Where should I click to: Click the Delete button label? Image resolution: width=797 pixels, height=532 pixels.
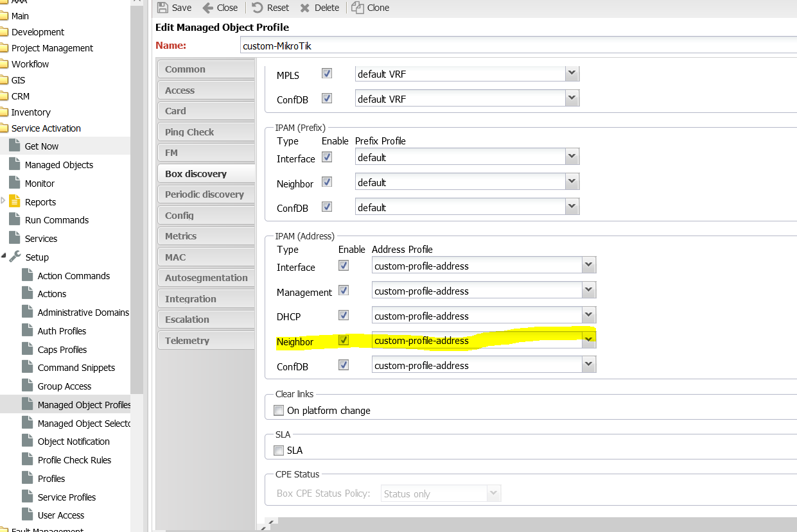[327, 8]
